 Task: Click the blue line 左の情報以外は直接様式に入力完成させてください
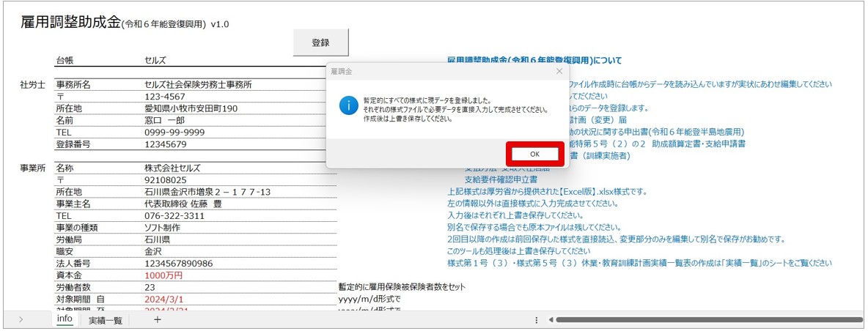pos(532,204)
